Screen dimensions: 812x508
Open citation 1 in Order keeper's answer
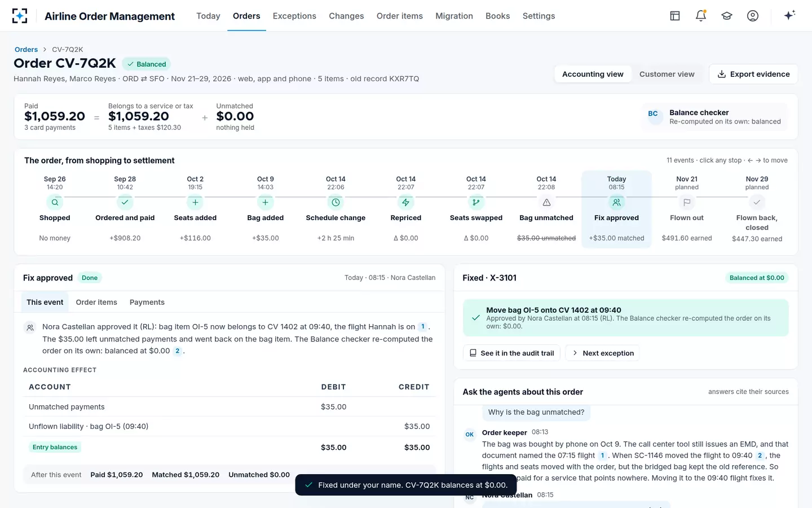[x=602, y=456]
